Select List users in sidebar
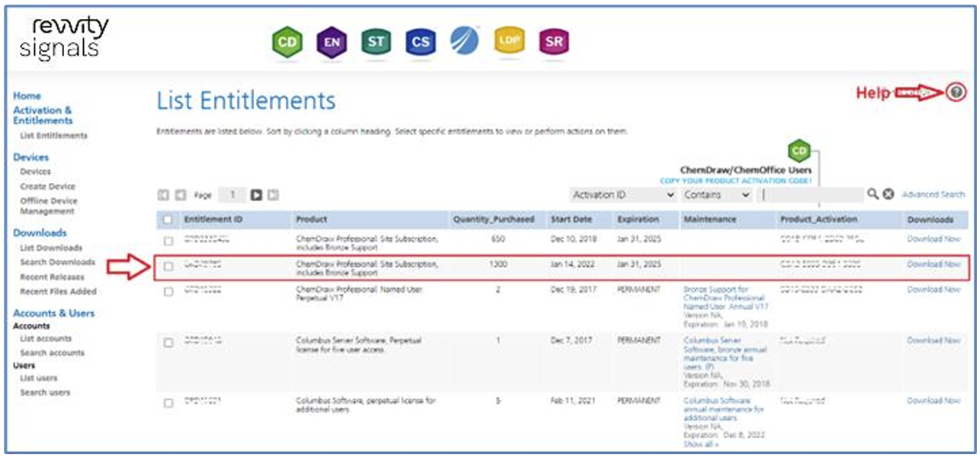This screenshot has height=458, width=980. (x=39, y=378)
